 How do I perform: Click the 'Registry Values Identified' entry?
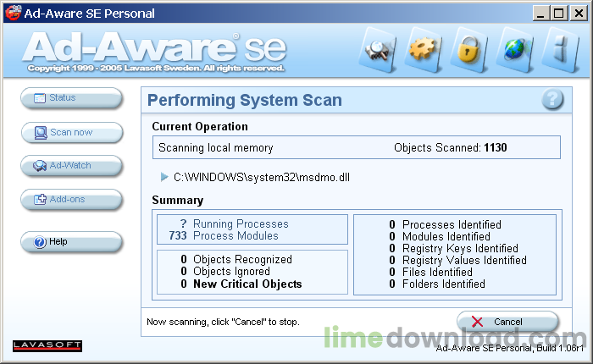coord(457,261)
